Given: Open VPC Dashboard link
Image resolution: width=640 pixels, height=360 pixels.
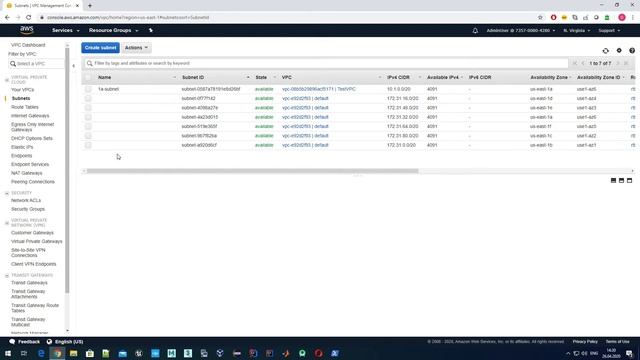Looking at the screenshot, I should click(28, 45).
